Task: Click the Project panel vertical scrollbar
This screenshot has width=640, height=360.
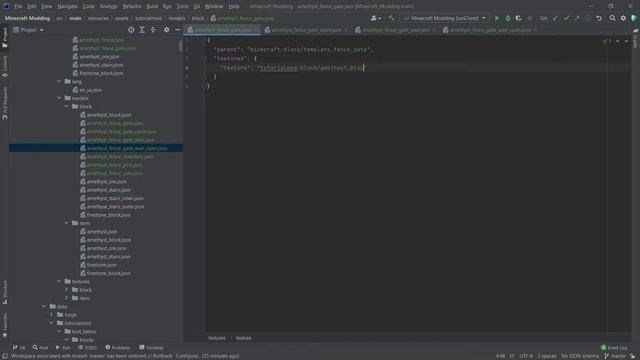Action: 180,46
